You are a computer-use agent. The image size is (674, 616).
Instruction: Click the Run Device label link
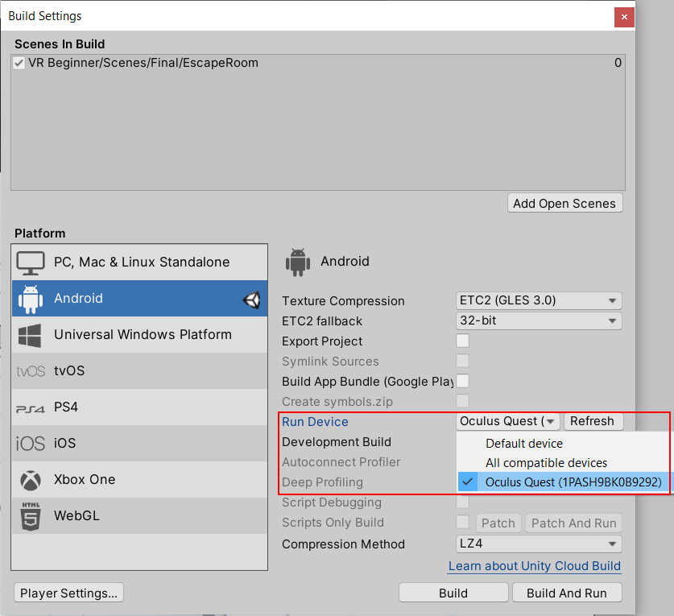(x=315, y=422)
